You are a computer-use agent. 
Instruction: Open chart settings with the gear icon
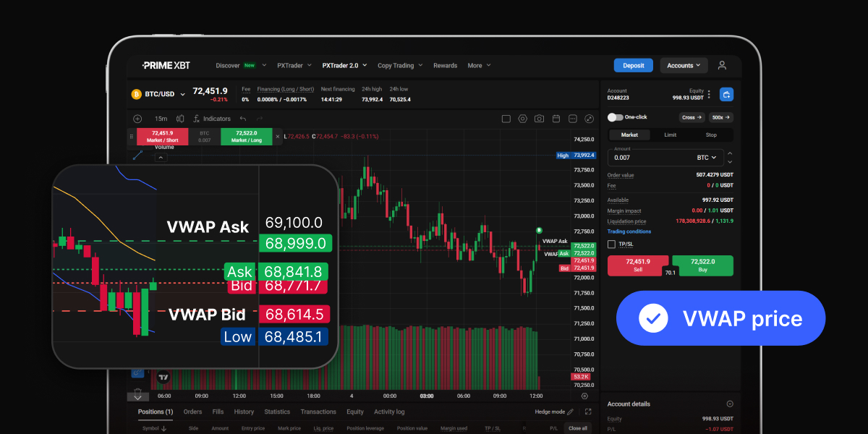tap(522, 119)
